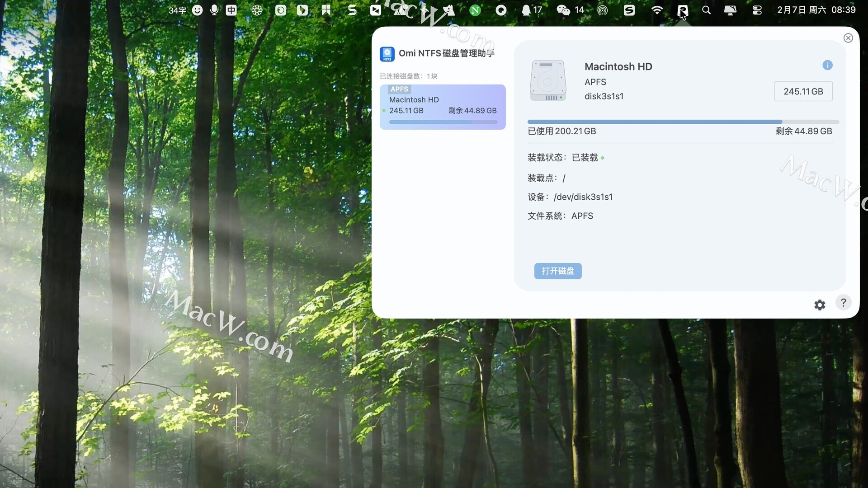Click the disk usage progress bar
The width and height of the screenshot is (868, 488).
[x=683, y=122]
